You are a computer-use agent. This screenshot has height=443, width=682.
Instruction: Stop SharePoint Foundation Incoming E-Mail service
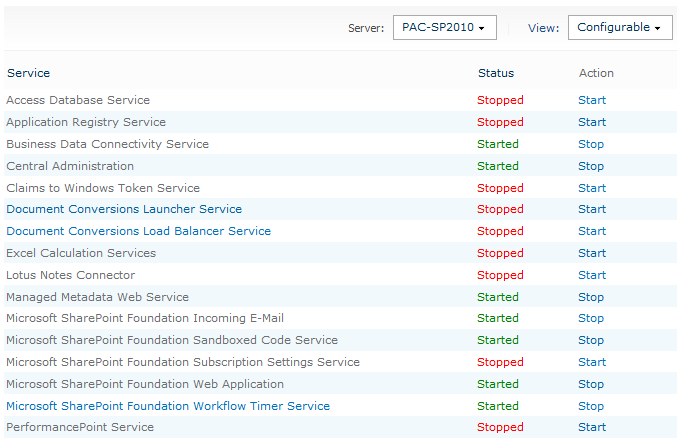591,318
